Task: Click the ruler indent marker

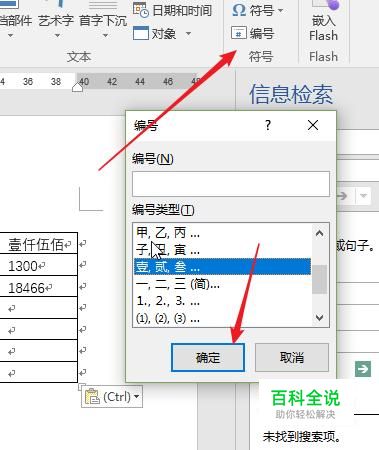Action: tap(77, 87)
